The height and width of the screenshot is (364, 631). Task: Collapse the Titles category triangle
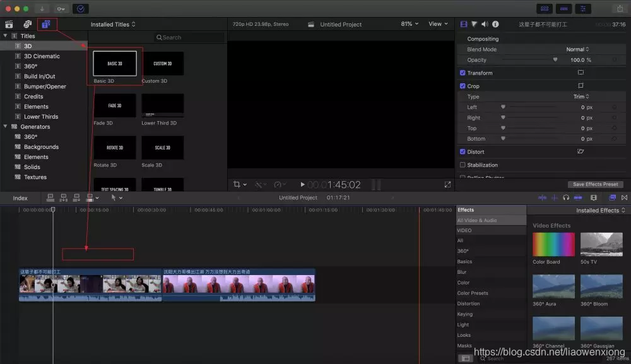tap(5, 36)
